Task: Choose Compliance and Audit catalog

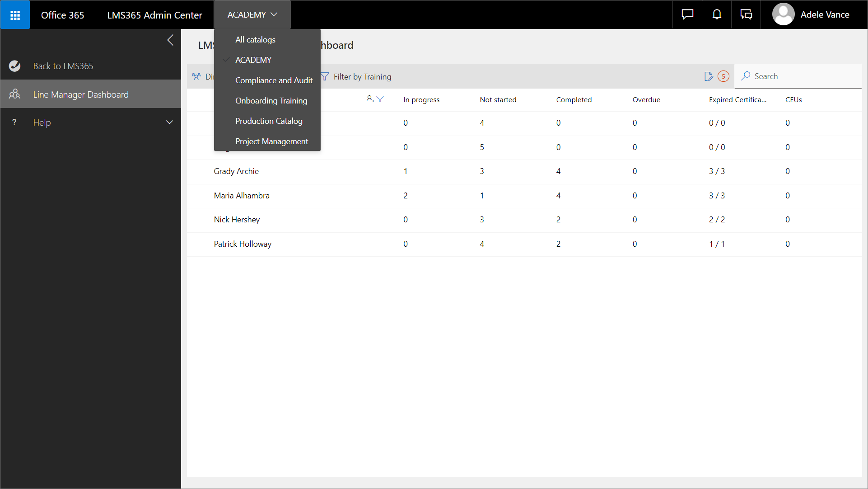Action: click(x=274, y=80)
